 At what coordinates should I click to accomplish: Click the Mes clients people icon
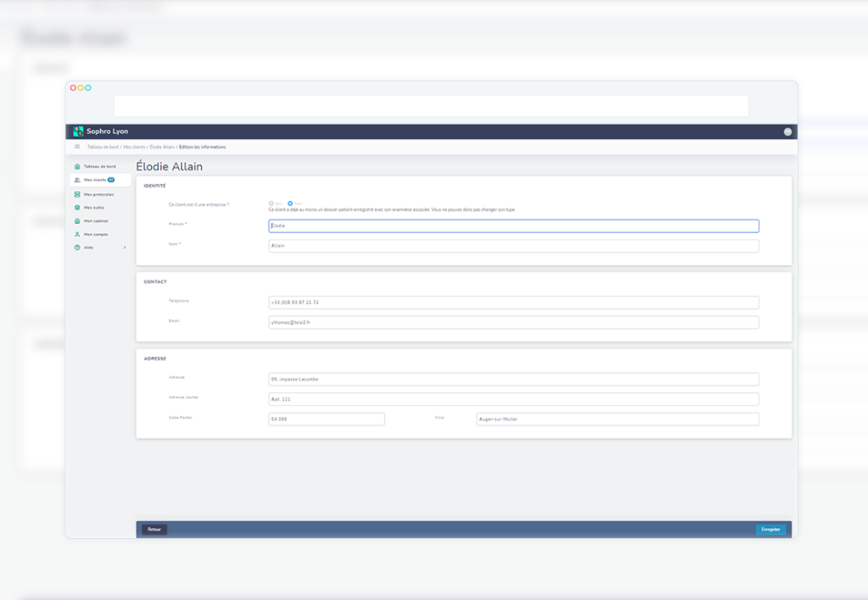(x=77, y=180)
